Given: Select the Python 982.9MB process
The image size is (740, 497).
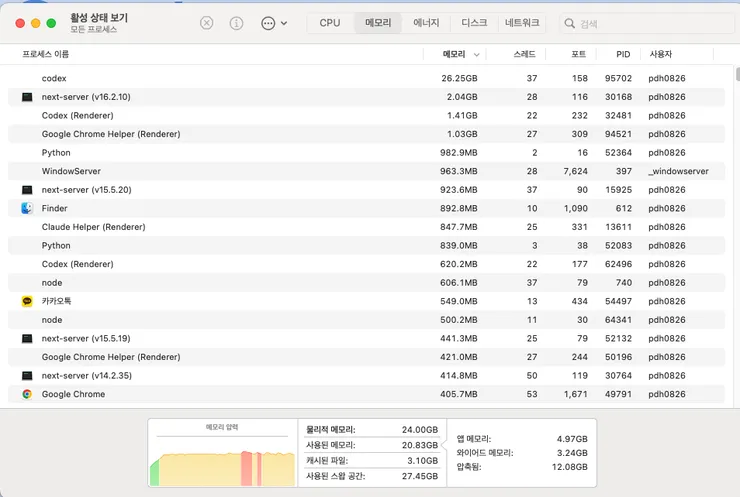Looking at the screenshot, I should point(366,152).
